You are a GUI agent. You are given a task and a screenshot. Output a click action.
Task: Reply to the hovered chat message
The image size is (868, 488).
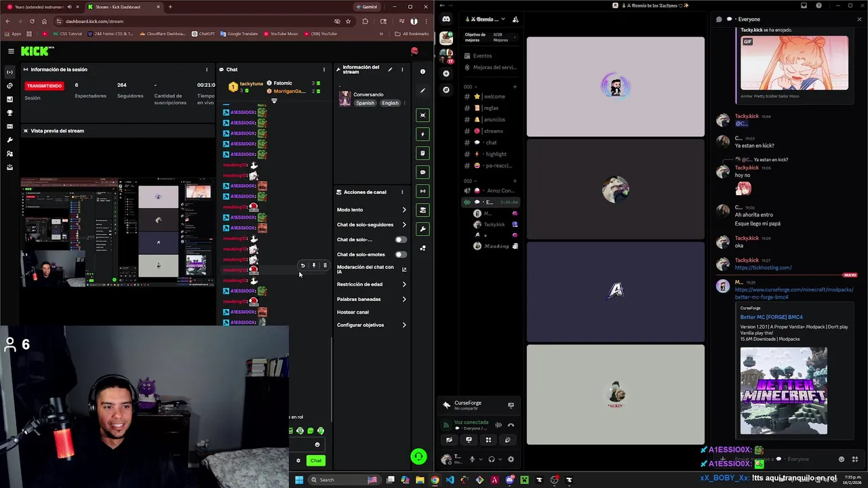(303, 266)
